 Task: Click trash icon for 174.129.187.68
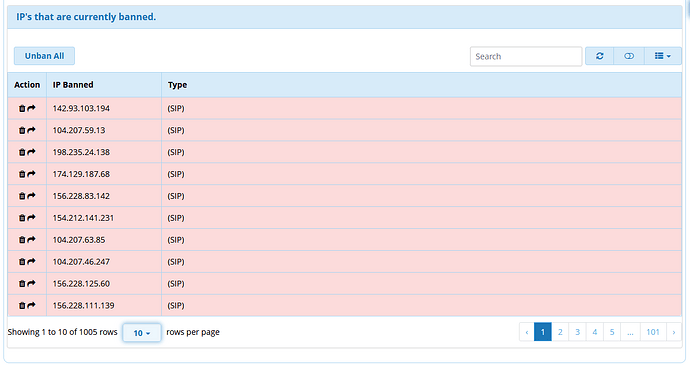click(x=22, y=174)
